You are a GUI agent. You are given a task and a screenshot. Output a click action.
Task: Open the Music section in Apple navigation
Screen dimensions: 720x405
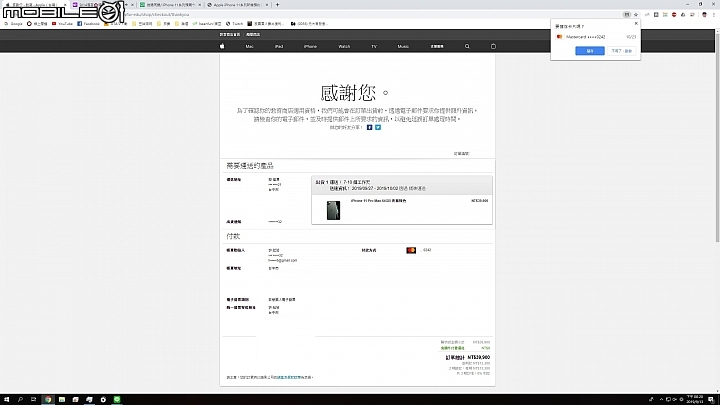pyautogui.click(x=403, y=46)
